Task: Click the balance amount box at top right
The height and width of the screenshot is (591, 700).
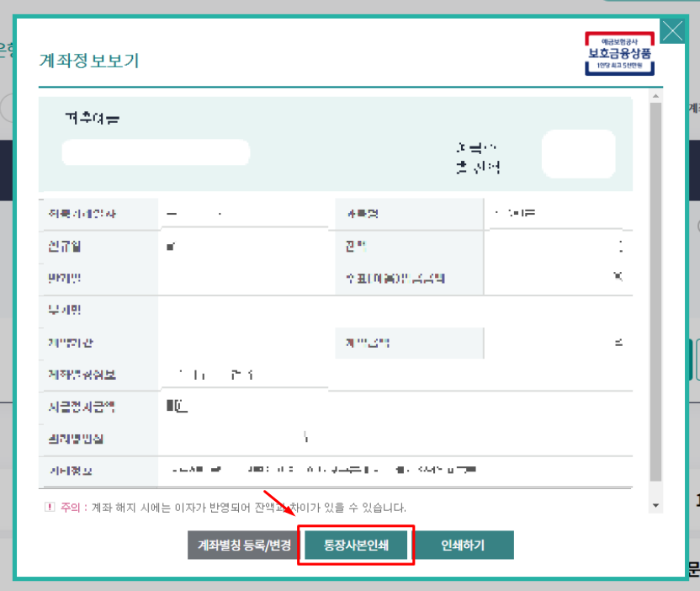Action: point(578,152)
